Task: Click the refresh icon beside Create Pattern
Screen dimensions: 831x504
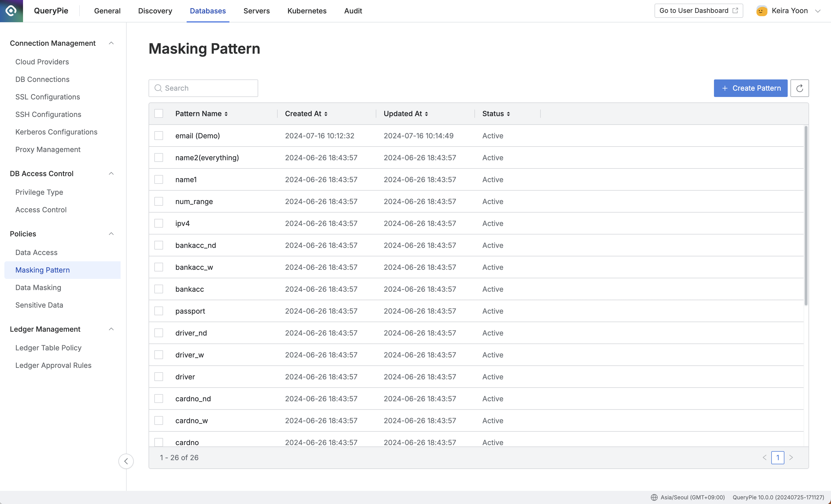Action: [799, 88]
